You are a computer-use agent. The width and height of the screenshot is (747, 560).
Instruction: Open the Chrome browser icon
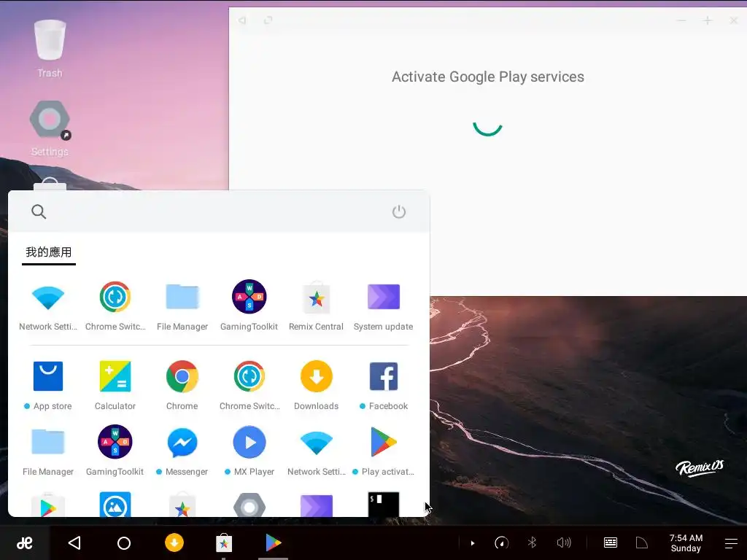(x=182, y=376)
